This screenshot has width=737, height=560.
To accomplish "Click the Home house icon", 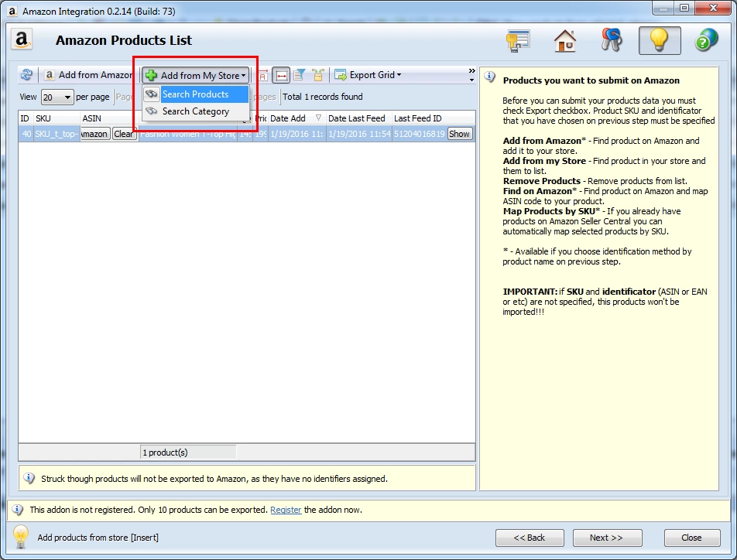I will (565, 40).
